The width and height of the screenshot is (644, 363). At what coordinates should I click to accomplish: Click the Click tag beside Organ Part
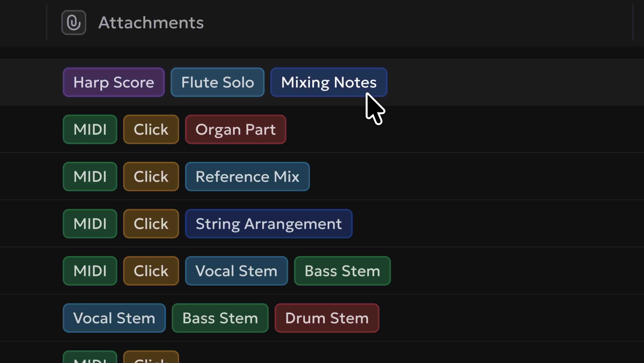(x=151, y=129)
